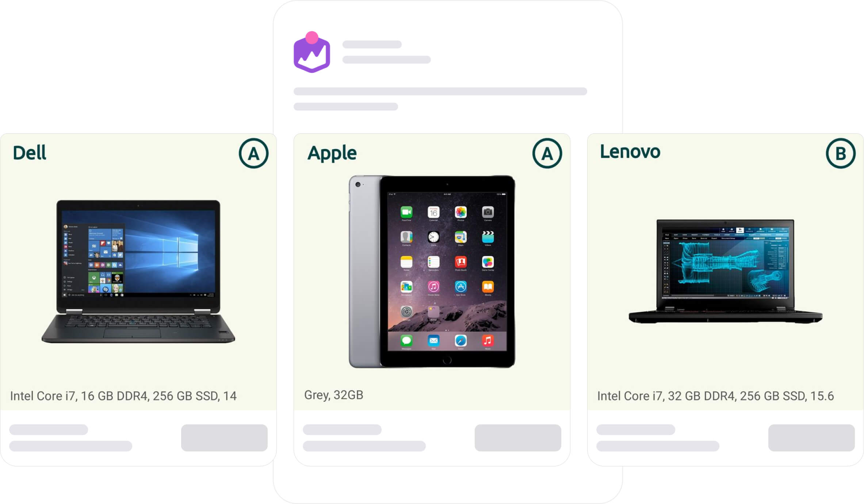Click the grade B badge on Lenovo card
The image size is (864, 504).
click(x=841, y=153)
